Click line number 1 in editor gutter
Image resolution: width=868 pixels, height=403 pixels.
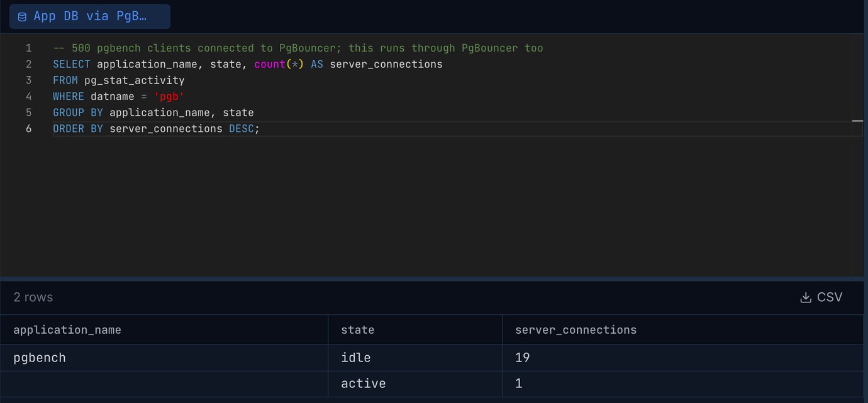coord(28,48)
